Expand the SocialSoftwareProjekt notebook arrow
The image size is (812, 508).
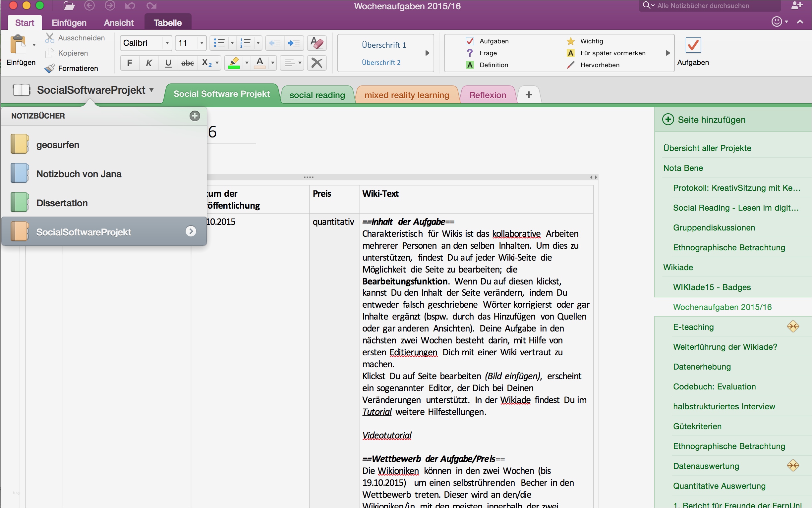191,231
